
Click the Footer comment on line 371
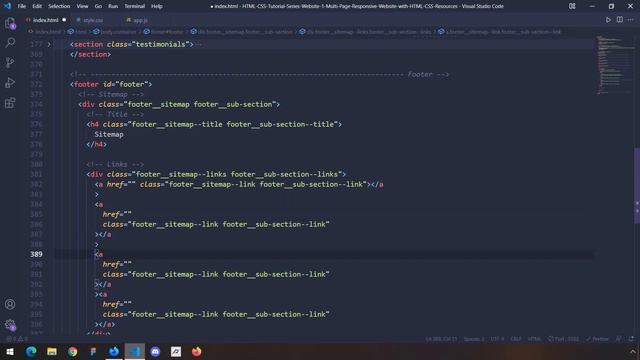pyautogui.click(x=260, y=74)
